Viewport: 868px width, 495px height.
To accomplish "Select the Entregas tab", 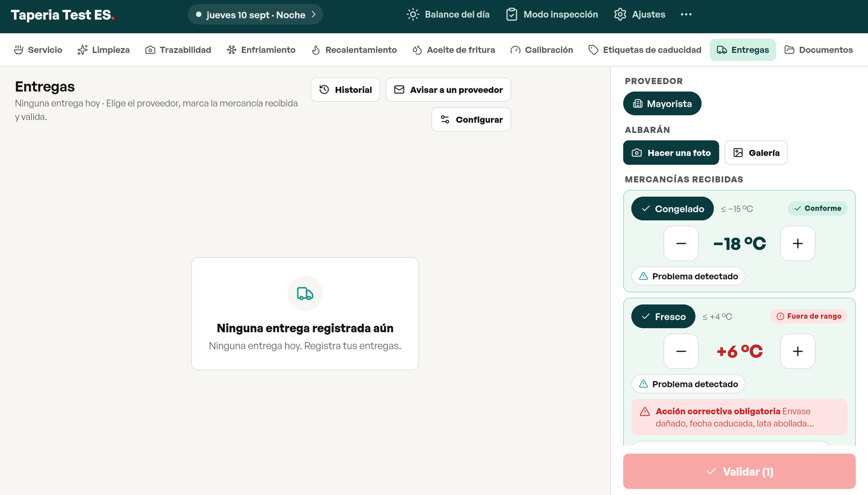I will coord(743,50).
